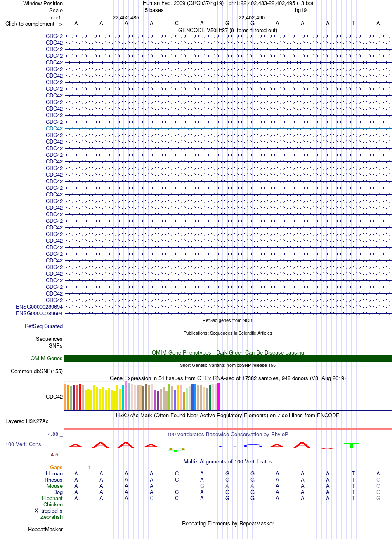
Task: Open 'Repeating Elements by RepeatMasker' title
Action: (x=228, y=523)
